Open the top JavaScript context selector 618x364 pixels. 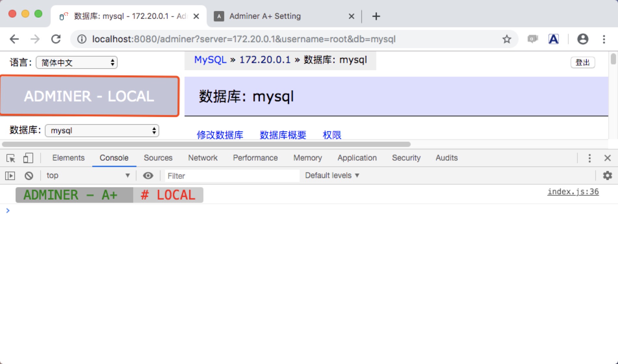tap(88, 175)
